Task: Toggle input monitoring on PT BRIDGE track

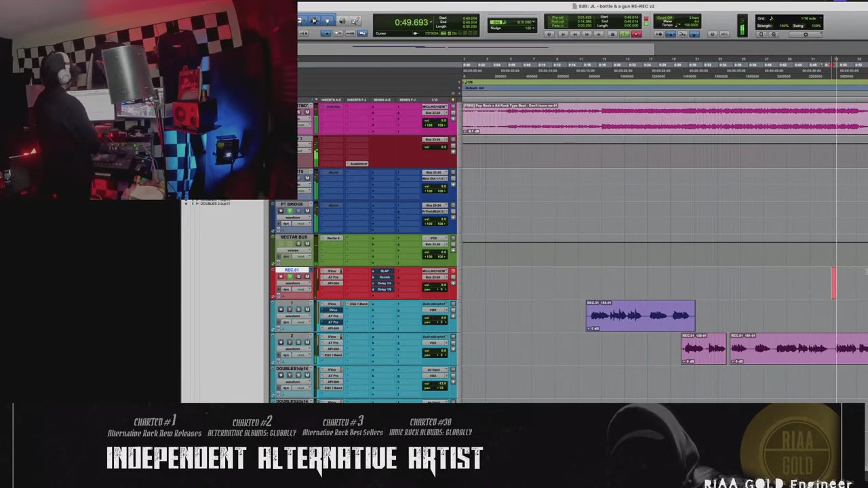Action: pyautogui.click(x=290, y=211)
